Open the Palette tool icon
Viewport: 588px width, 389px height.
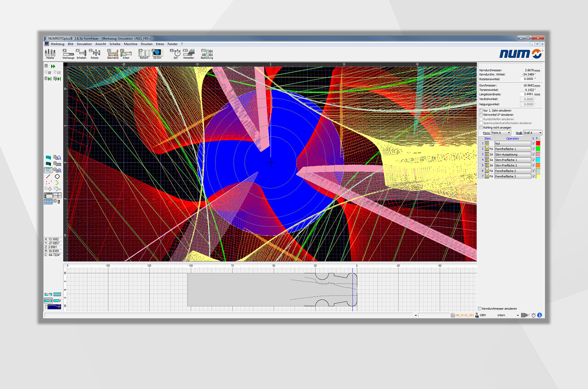tap(50, 53)
